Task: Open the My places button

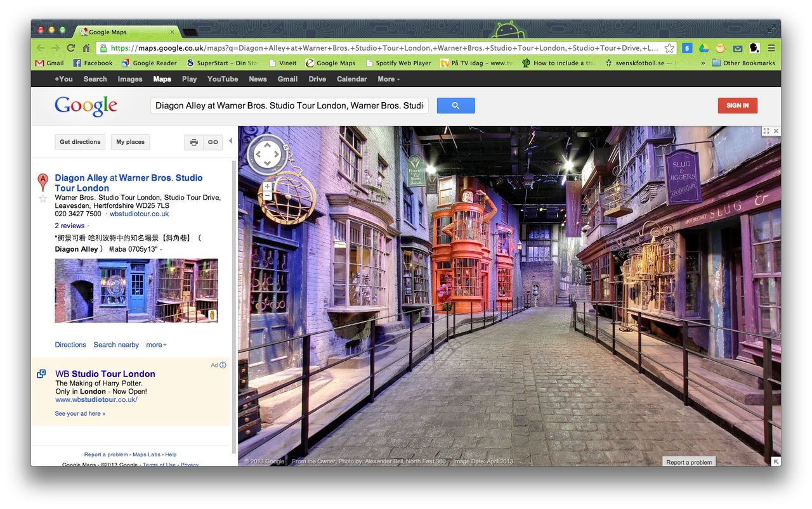Action: [x=130, y=142]
